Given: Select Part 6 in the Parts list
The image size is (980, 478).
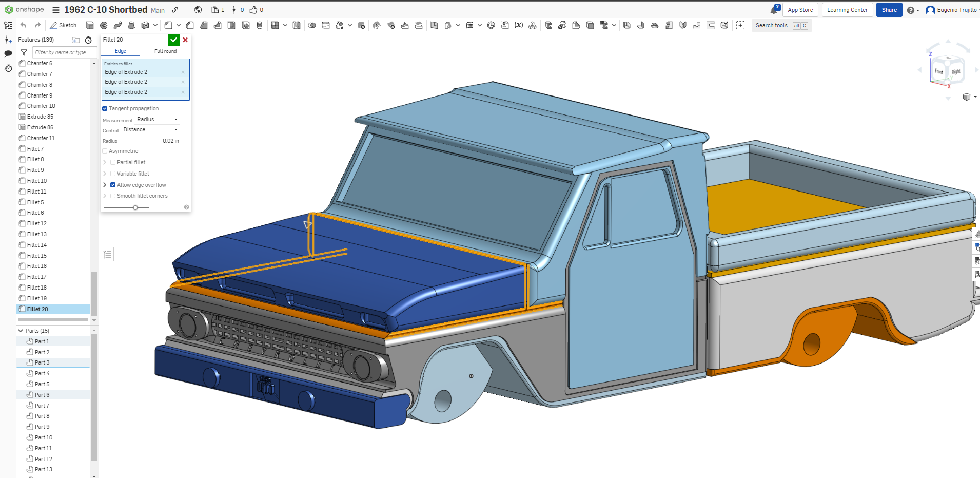Looking at the screenshot, I should 41,394.
